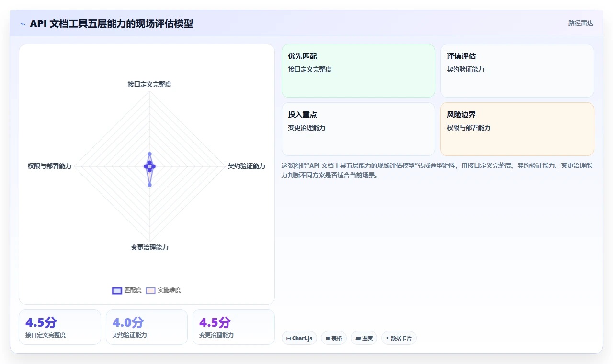Click the title API 文档工具五层能力的现场评估模型
613x364 pixels.
[x=112, y=23]
